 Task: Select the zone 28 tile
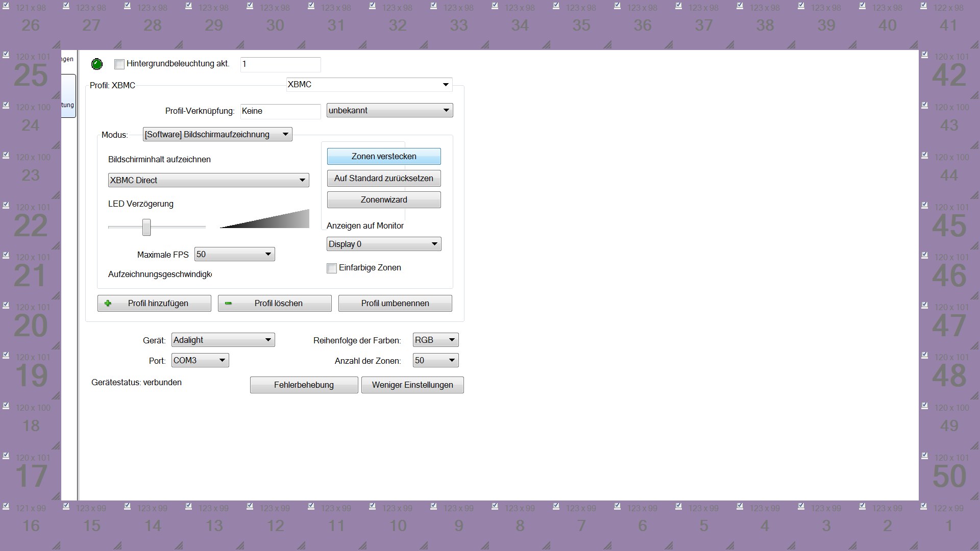pos(153,24)
